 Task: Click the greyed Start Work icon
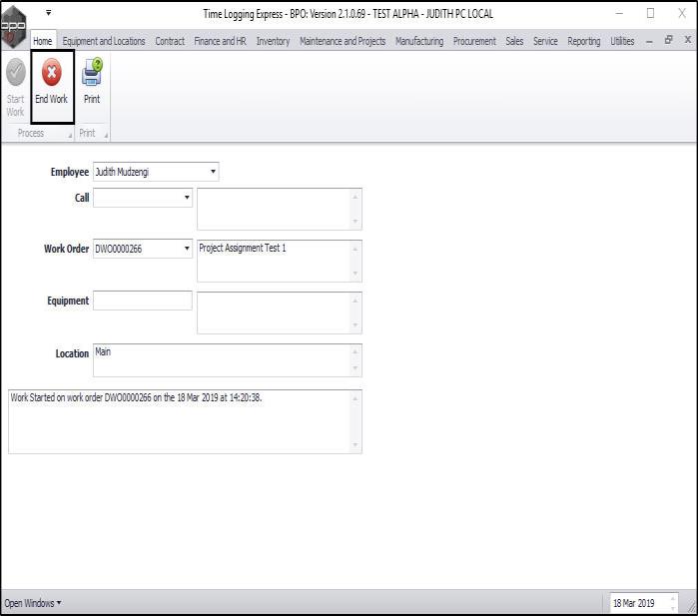coord(16,72)
